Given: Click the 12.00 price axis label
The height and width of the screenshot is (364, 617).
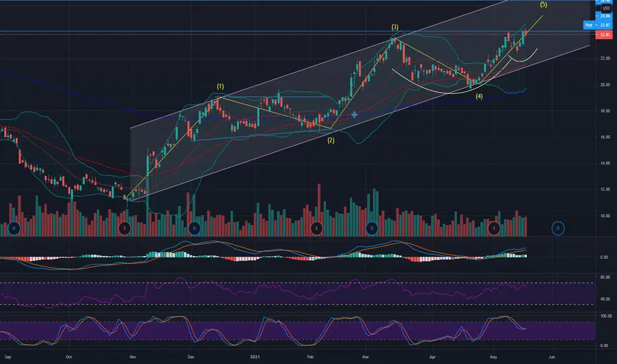Looking at the screenshot, I should [x=605, y=189].
